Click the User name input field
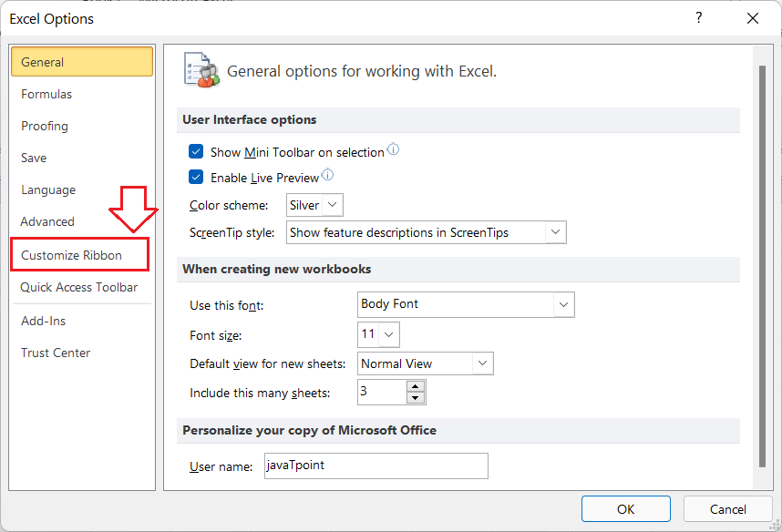This screenshot has width=782, height=532. point(376,465)
